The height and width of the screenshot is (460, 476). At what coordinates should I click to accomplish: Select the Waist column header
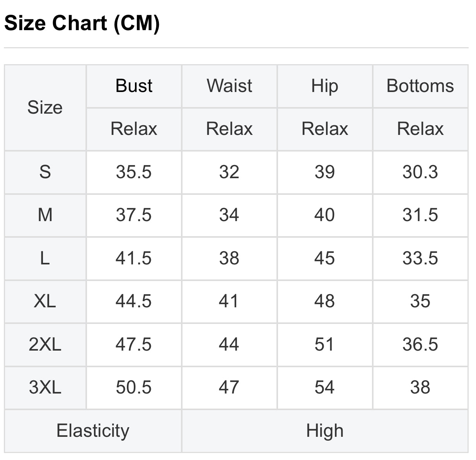pyautogui.click(x=229, y=86)
